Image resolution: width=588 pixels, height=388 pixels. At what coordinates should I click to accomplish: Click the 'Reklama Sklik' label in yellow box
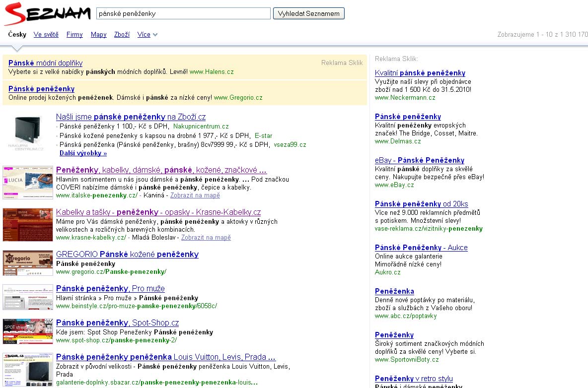pos(342,63)
